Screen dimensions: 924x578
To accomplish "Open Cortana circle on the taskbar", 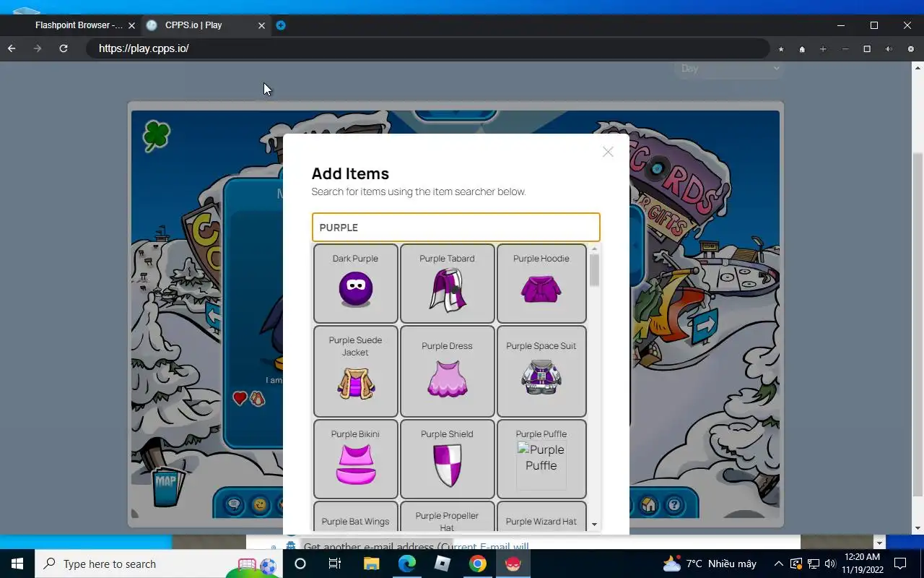I will coord(300,564).
